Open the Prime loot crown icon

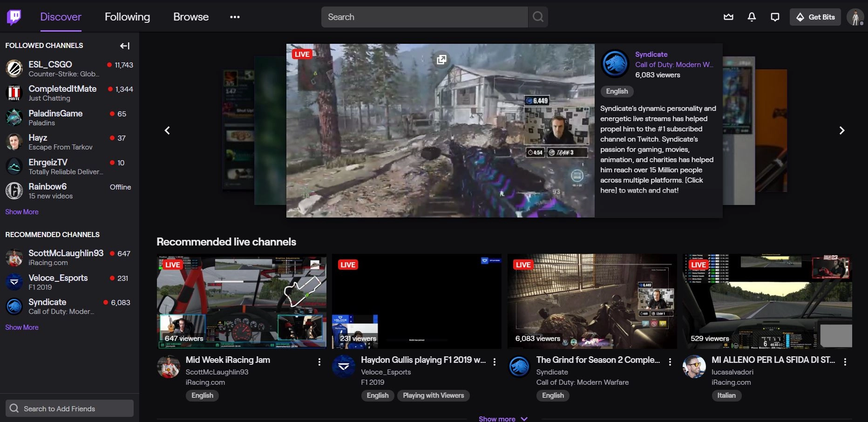(x=728, y=17)
